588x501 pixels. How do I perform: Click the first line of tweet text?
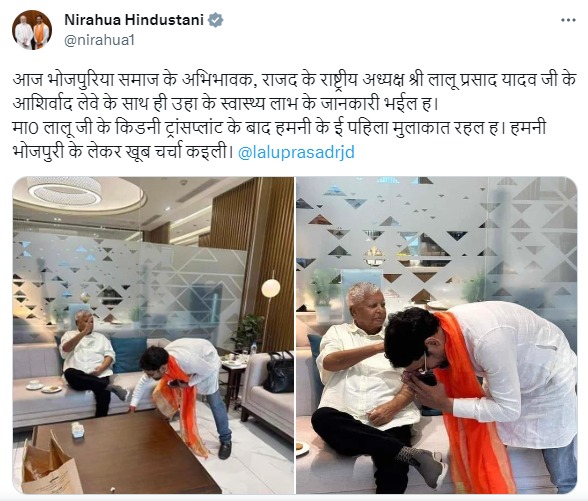pyautogui.click(x=294, y=80)
